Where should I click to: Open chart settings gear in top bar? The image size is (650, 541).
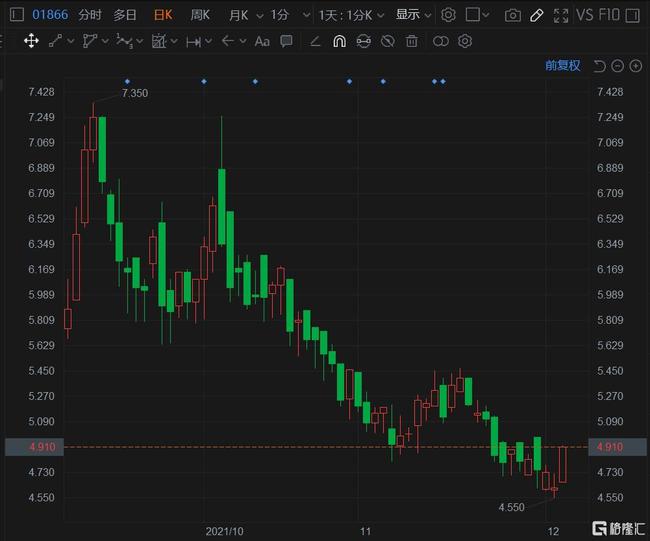point(448,15)
